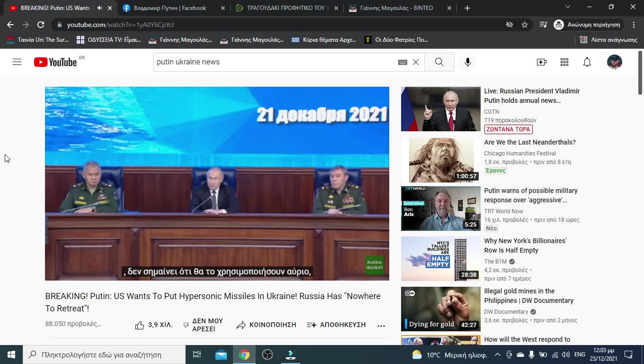
Task: View site info via lock icon
Action: coord(59,25)
